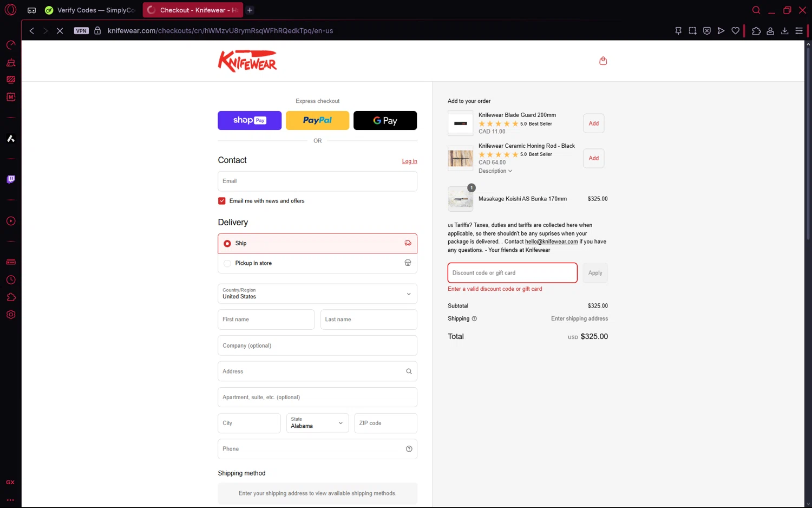
Task: Click the Log in link
Action: 409,161
